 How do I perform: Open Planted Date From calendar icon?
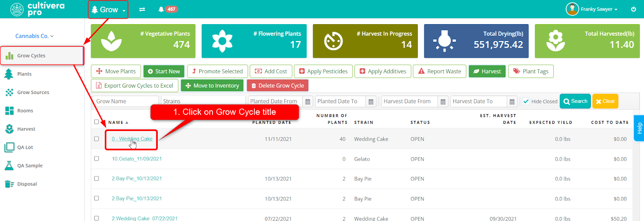click(308, 102)
